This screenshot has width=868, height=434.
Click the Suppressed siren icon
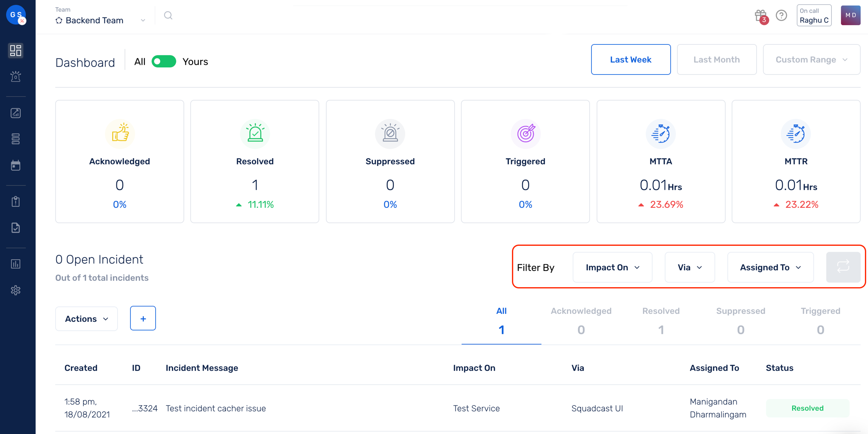(x=390, y=133)
